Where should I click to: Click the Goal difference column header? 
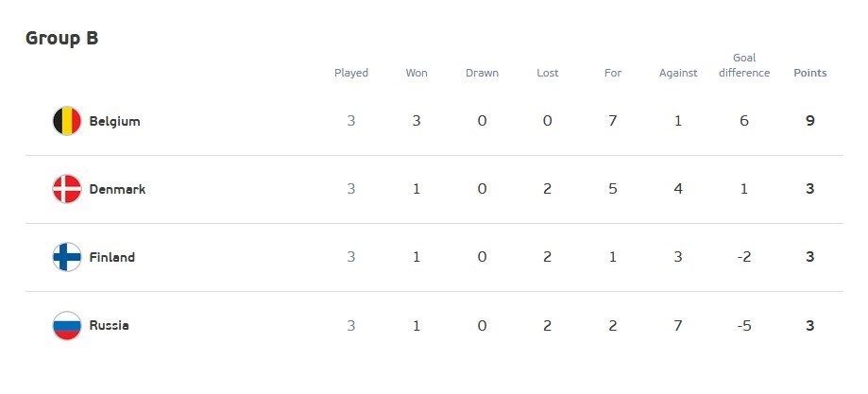(x=744, y=65)
